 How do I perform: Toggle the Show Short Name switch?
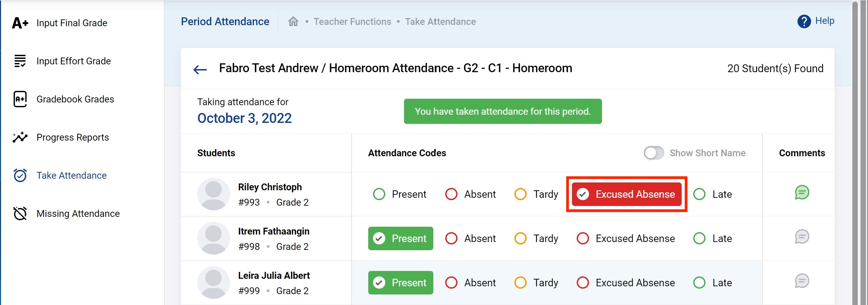coord(653,153)
